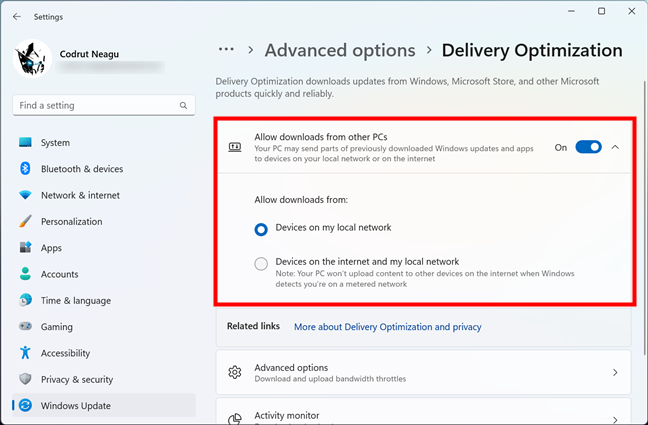Viewport: 648px width, 425px height.
Task: Click the Time & language globe clock icon
Action: tap(25, 300)
